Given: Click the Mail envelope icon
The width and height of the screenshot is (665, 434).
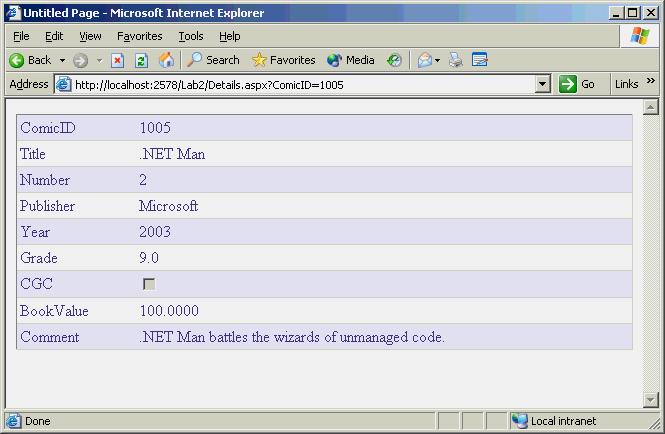Looking at the screenshot, I should point(425,60).
